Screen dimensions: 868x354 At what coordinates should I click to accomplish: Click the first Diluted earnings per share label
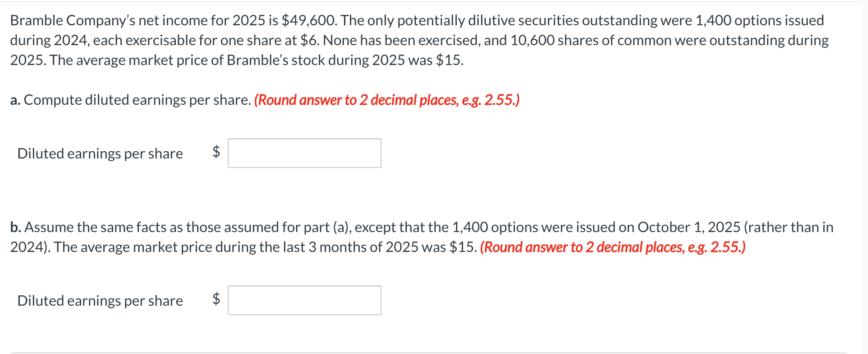click(x=100, y=153)
